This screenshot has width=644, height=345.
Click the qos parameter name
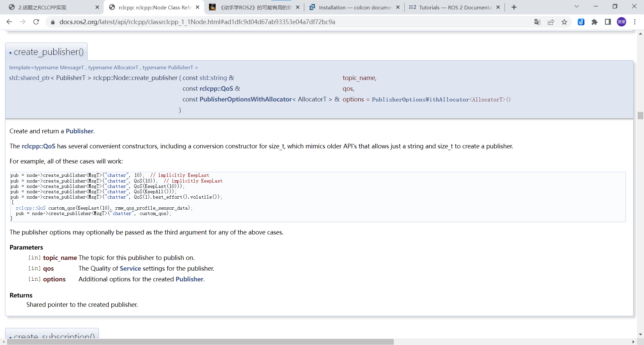[48, 268]
